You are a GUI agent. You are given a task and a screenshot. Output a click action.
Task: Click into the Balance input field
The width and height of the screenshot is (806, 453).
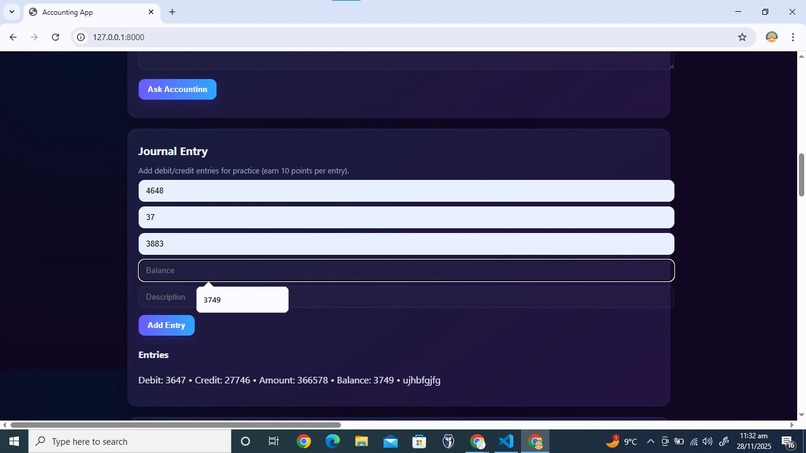point(406,270)
